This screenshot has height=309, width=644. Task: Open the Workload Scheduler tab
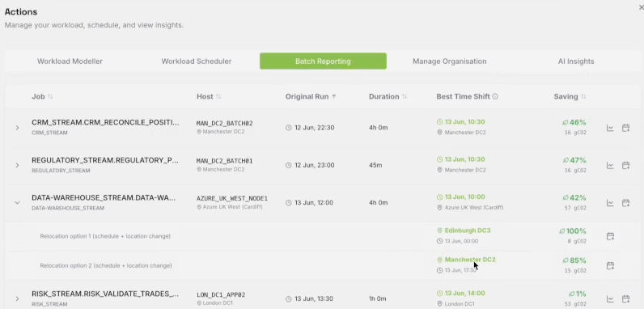197,61
